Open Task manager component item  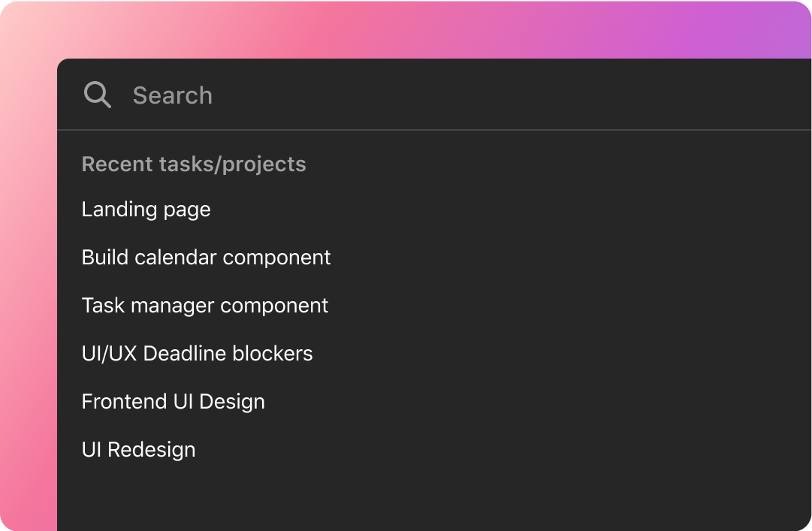tap(204, 306)
